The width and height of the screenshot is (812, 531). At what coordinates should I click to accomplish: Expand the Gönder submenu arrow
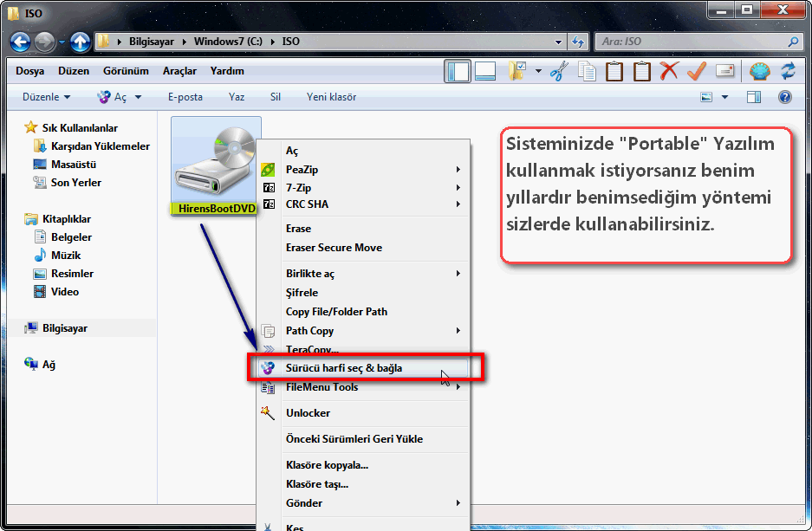(x=458, y=503)
